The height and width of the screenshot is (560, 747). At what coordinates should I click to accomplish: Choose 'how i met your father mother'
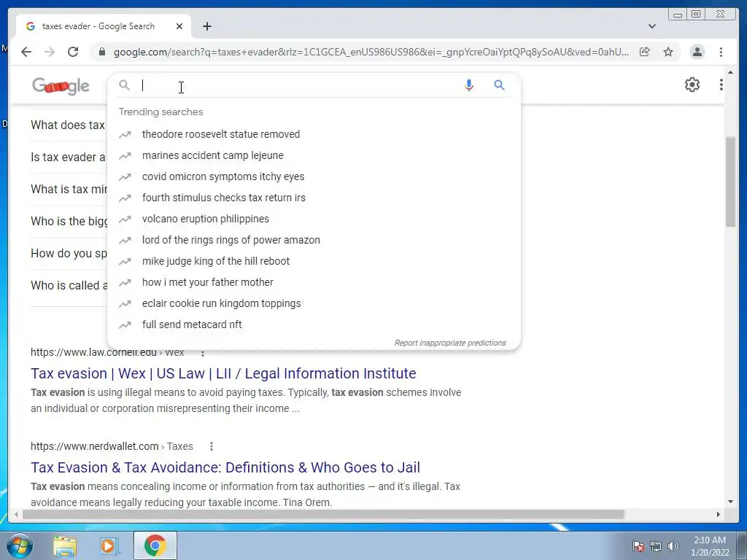(208, 282)
